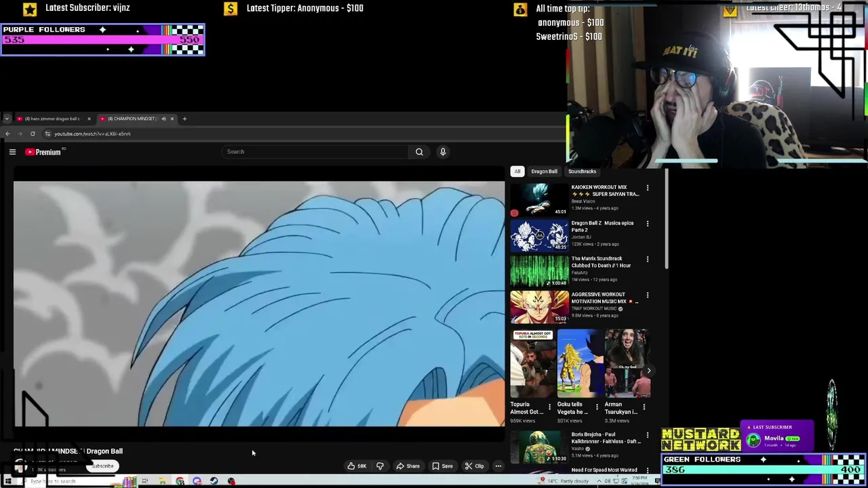868x488 pixels.
Task: Close the hans zimmer dragon ball tab
Action: pyautogui.click(x=89, y=119)
